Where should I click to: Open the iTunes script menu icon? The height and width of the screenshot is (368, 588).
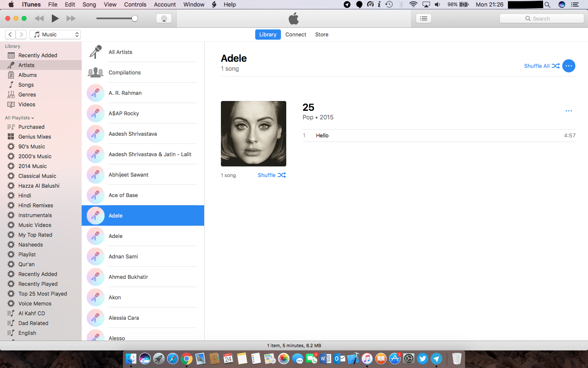point(214,4)
